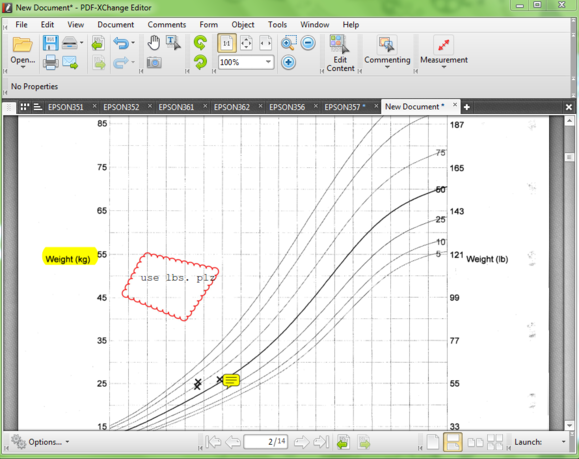Close all tabs with right-side X
The image size is (579, 459).
pos(569,107)
